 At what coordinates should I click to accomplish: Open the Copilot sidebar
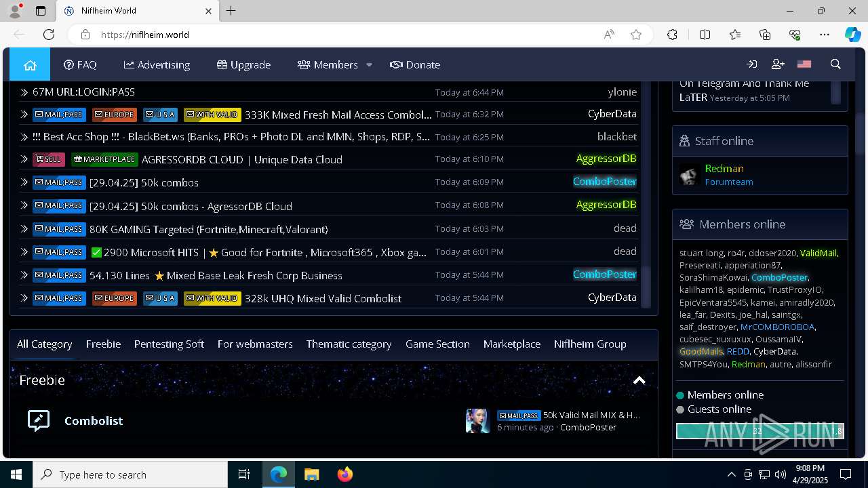point(852,35)
